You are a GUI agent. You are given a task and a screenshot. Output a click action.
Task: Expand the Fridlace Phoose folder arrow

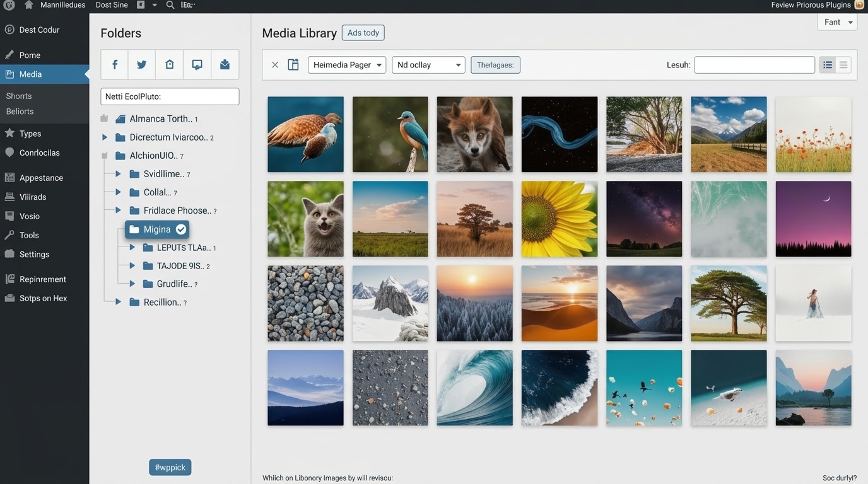click(118, 210)
